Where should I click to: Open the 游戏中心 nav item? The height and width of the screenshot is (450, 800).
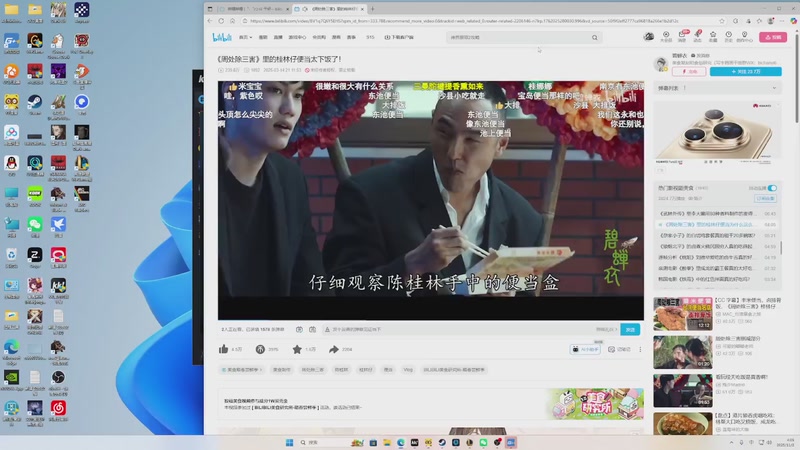(297, 37)
